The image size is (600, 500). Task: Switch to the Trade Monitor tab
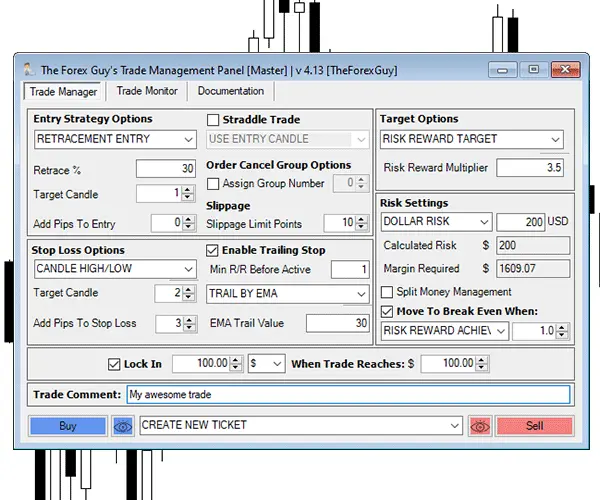tap(147, 91)
